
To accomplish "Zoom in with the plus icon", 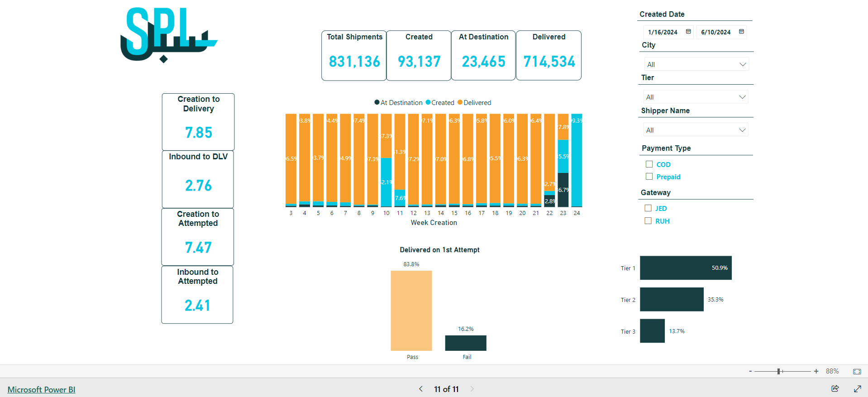I will (x=816, y=371).
